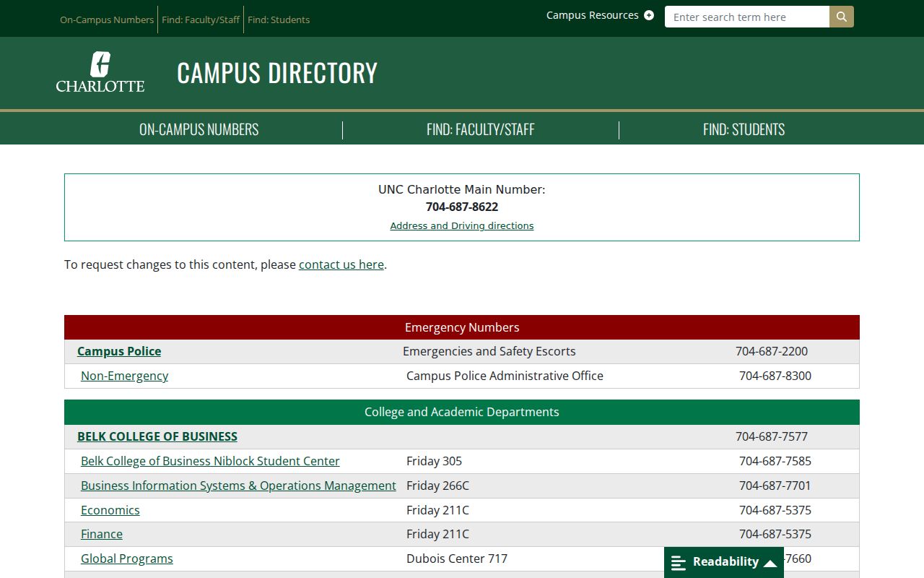
Task: Click top-bar Find: Faculty/Staff link
Action: (x=201, y=20)
